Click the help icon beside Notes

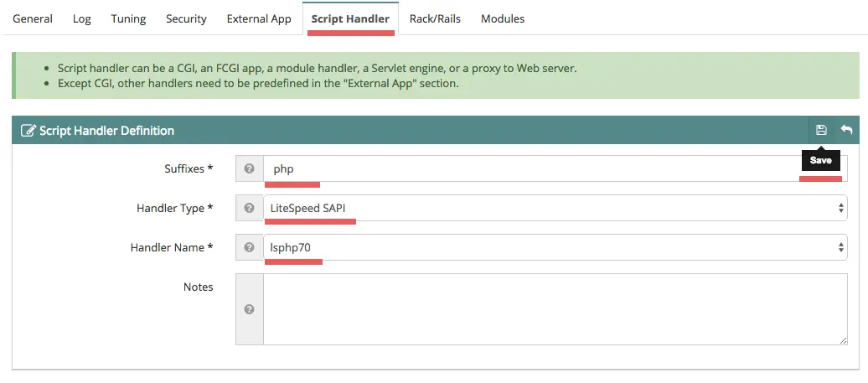pos(249,309)
